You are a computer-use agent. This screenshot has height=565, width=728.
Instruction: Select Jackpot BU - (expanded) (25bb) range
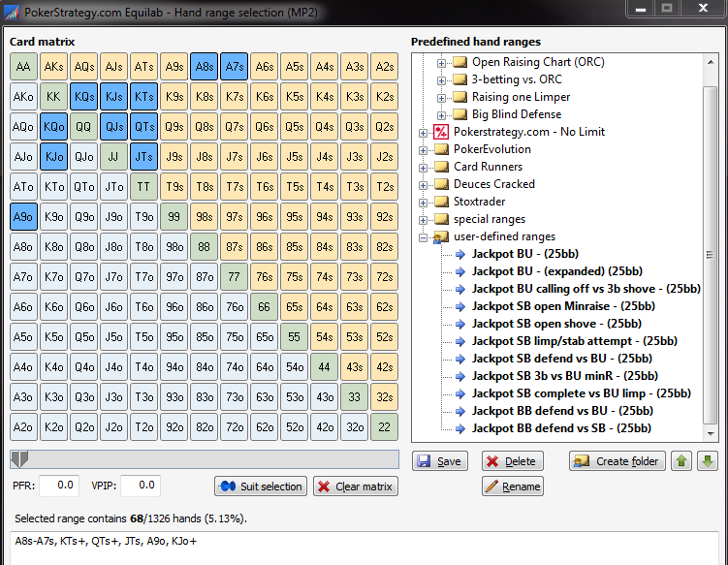coord(557,271)
